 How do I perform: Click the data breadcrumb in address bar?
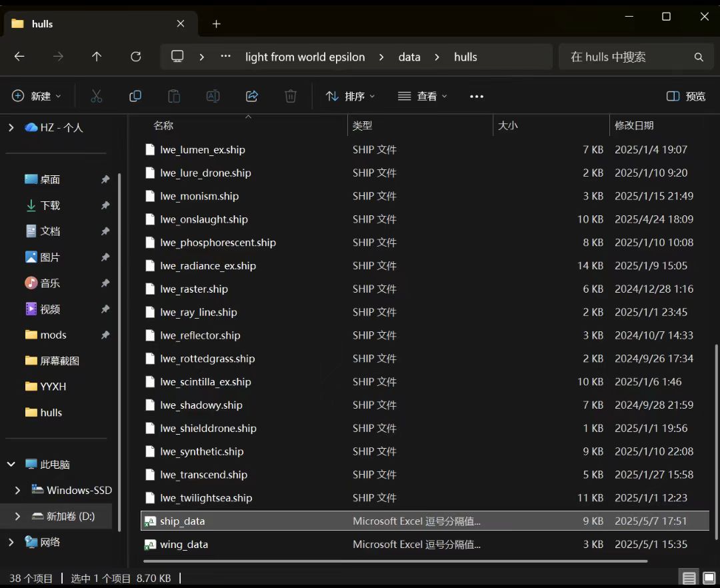coord(409,57)
